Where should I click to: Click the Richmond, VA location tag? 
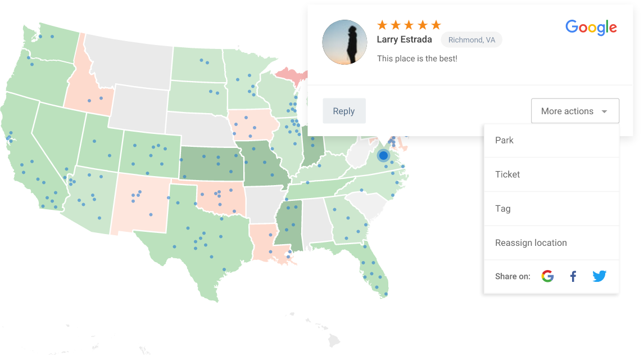pos(471,40)
